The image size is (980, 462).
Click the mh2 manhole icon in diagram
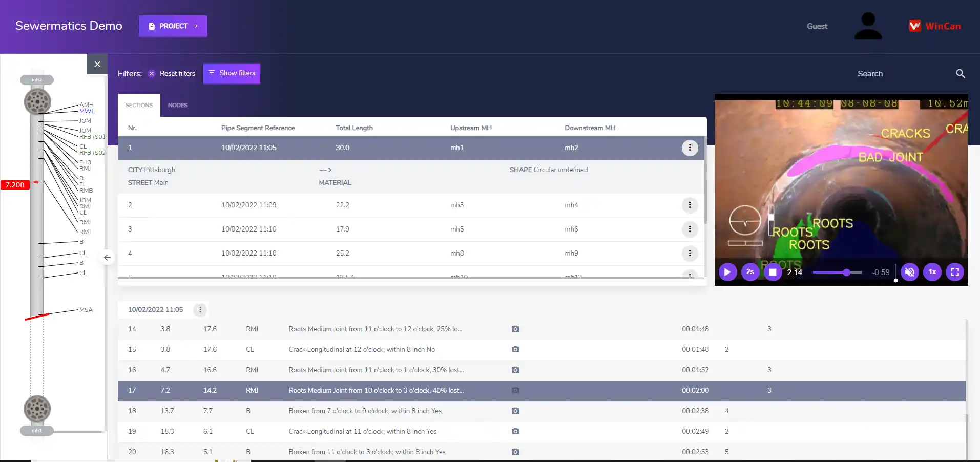[x=37, y=101]
